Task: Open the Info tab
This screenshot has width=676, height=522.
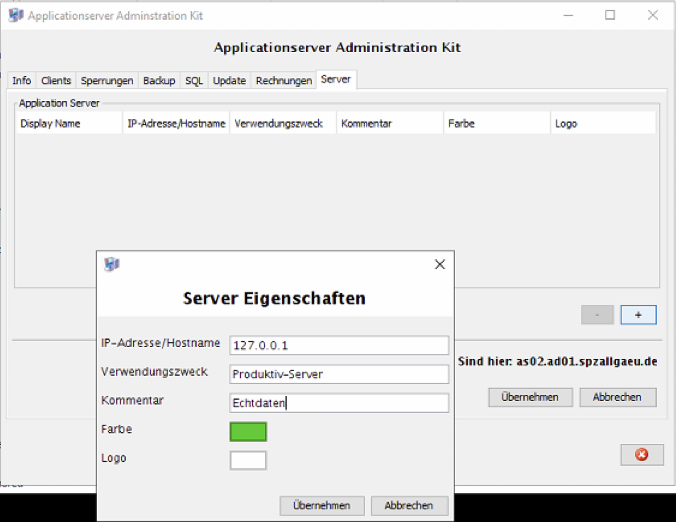Action: (x=22, y=81)
